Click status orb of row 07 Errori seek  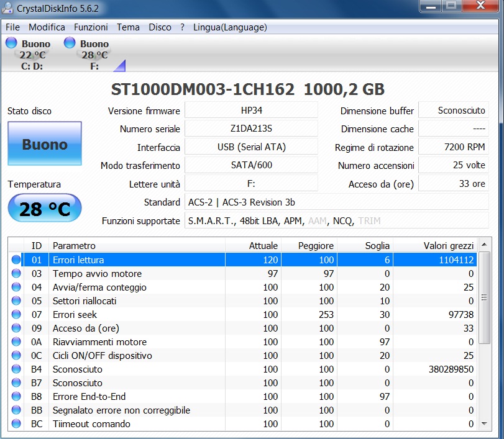pos(16,314)
